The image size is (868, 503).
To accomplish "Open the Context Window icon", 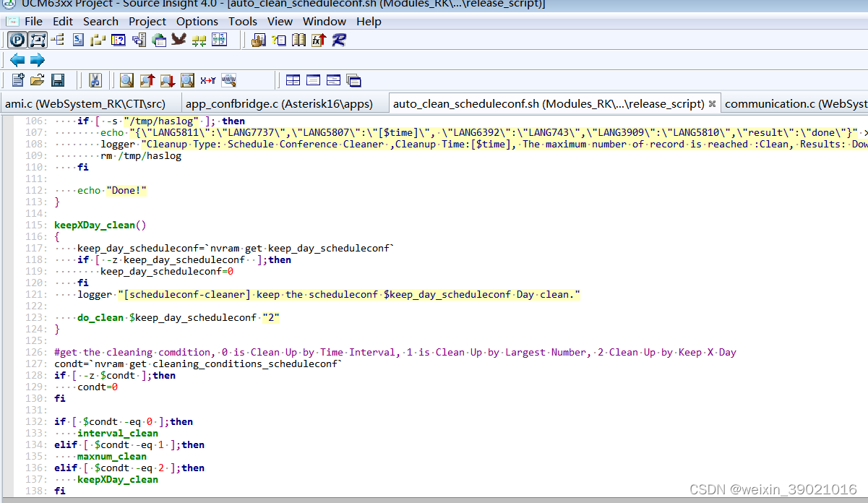I will pyautogui.click(x=119, y=40).
